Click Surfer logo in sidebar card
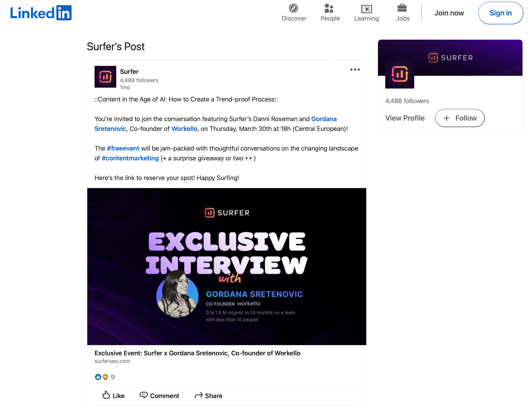Viewport: 532px width, 407px height. click(x=399, y=74)
